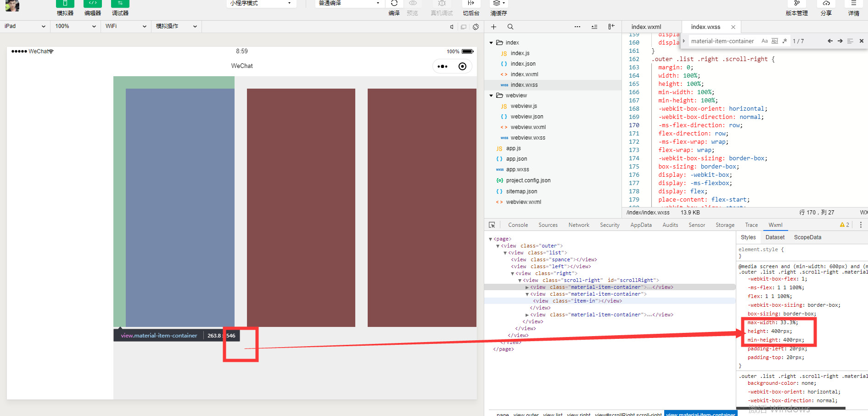The image size is (868, 416).
Task: Click the preview (预览) eye icon
Action: click(413, 3)
